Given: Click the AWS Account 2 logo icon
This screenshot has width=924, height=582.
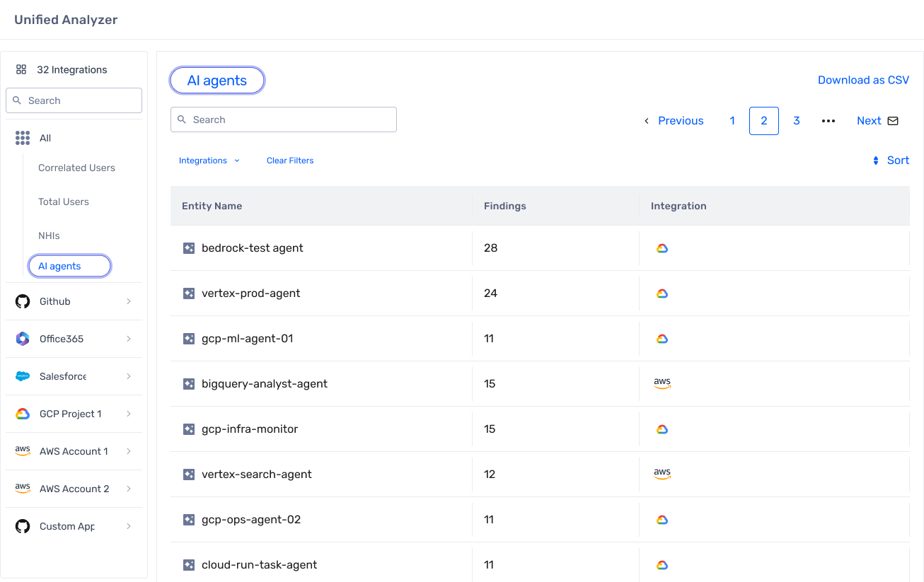Looking at the screenshot, I should 23,489.
